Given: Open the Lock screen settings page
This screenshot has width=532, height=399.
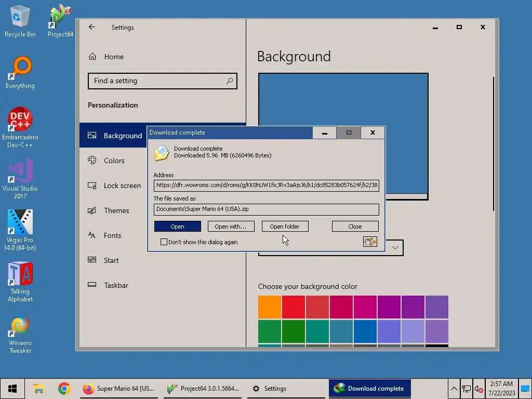Looking at the screenshot, I should 113,185.
